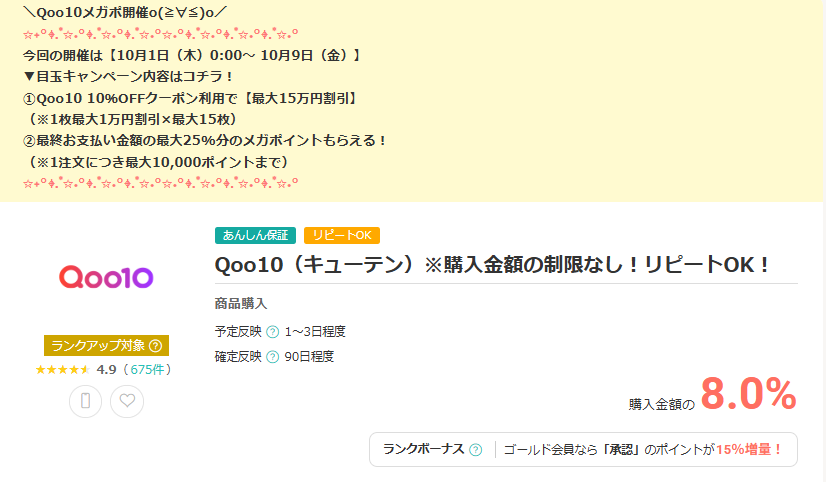The image size is (826, 482).
Task: Click the 今回の開催は【10月1日 line
Action: 192,55
